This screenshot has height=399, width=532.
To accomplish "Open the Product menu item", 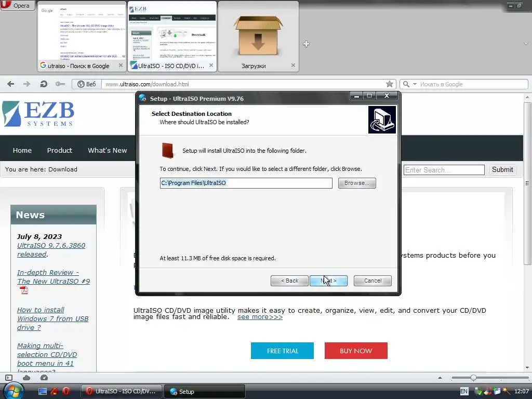I will pos(59,150).
